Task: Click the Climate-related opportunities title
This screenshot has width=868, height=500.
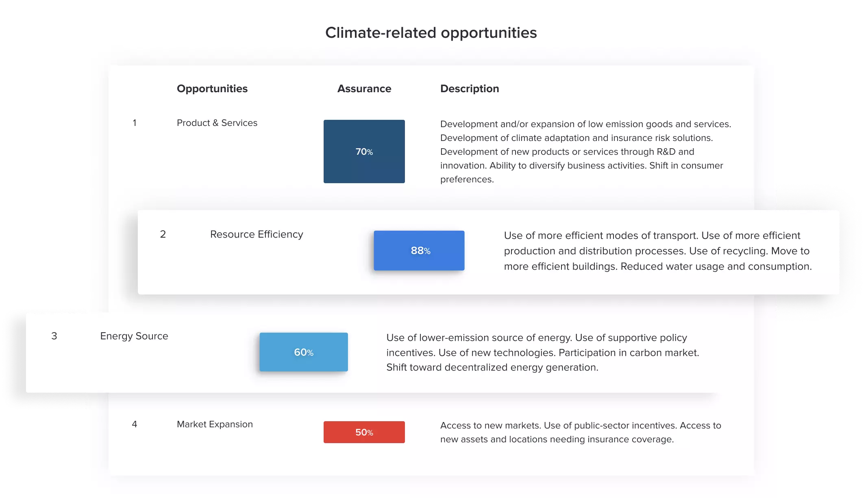Action: tap(431, 33)
